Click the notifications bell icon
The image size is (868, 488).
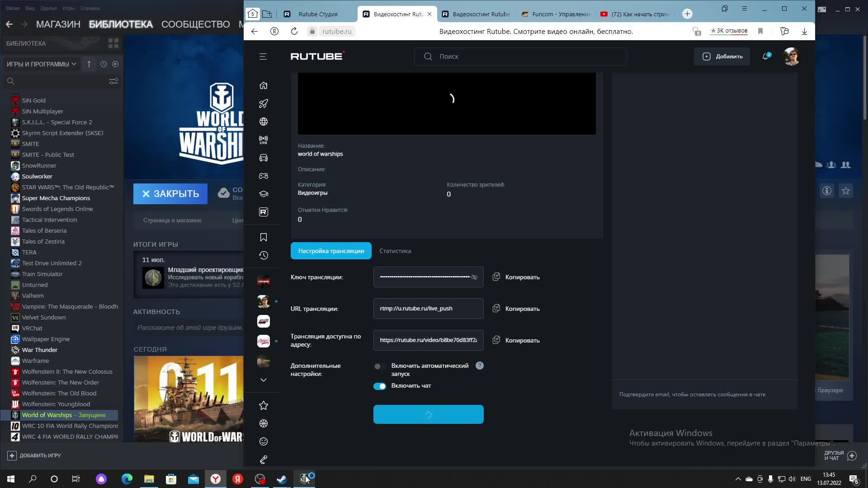(x=766, y=56)
